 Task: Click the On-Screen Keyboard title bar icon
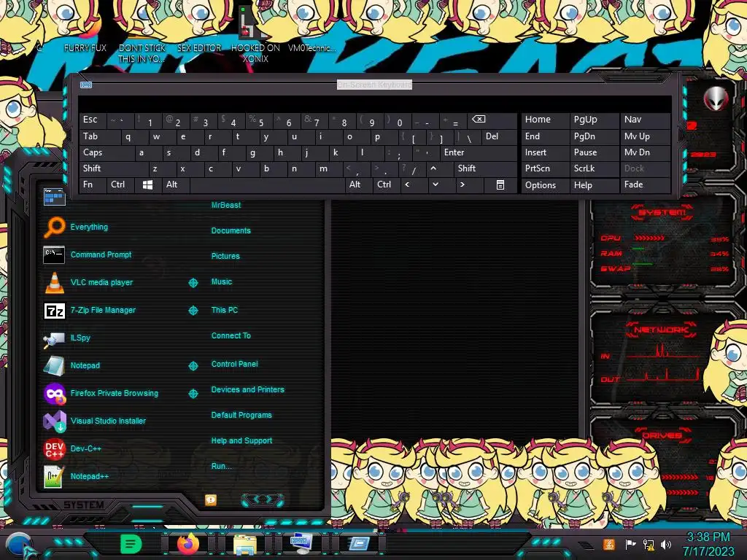pyautogui.click(x=86, y=85)
